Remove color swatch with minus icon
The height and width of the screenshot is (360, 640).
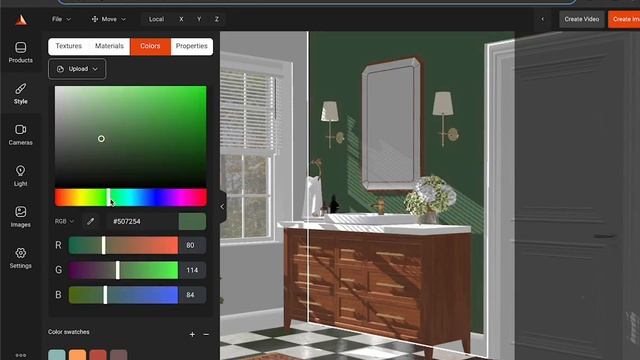206,334
